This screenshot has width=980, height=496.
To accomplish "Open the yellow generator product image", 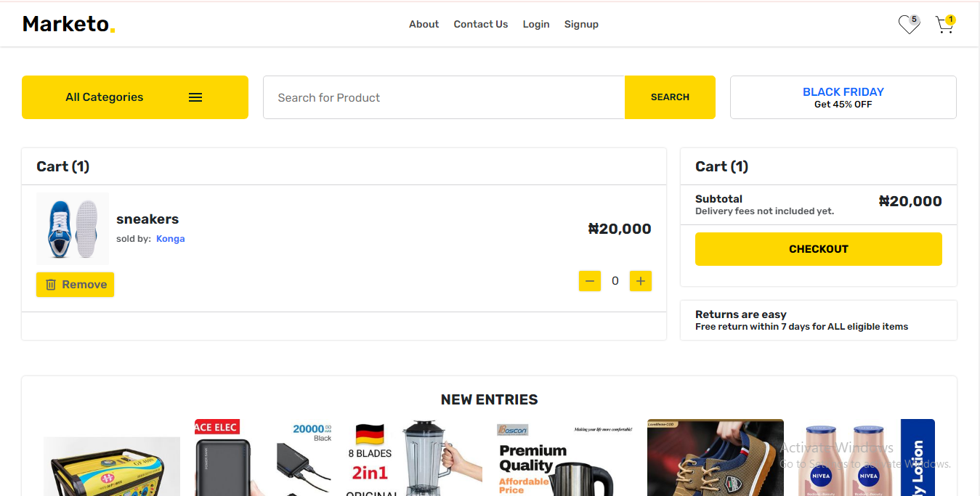I will point(112,466).
